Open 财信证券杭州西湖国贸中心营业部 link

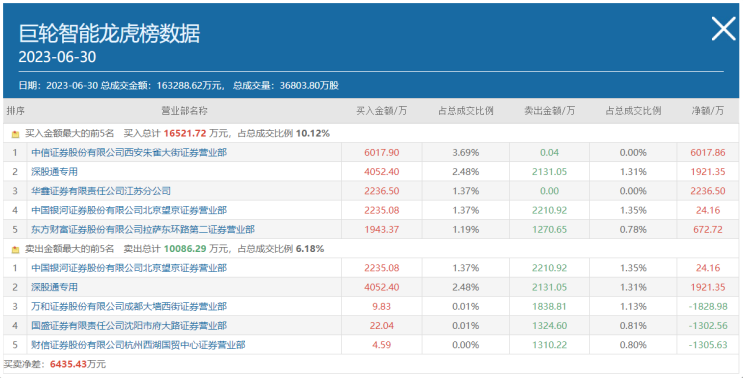[138, 345]
